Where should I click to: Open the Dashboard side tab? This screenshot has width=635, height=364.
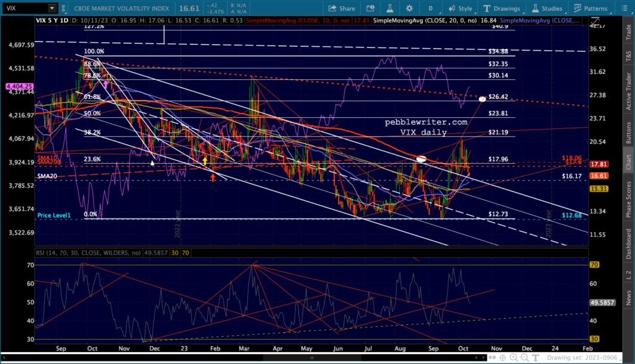click(627, 244)
